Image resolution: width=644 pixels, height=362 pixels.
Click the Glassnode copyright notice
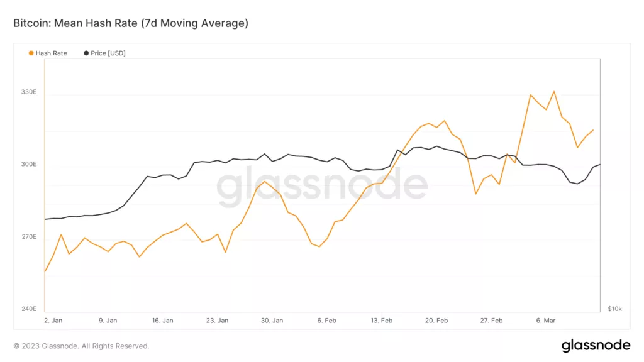pyautogui.click(x=81, y=346)
